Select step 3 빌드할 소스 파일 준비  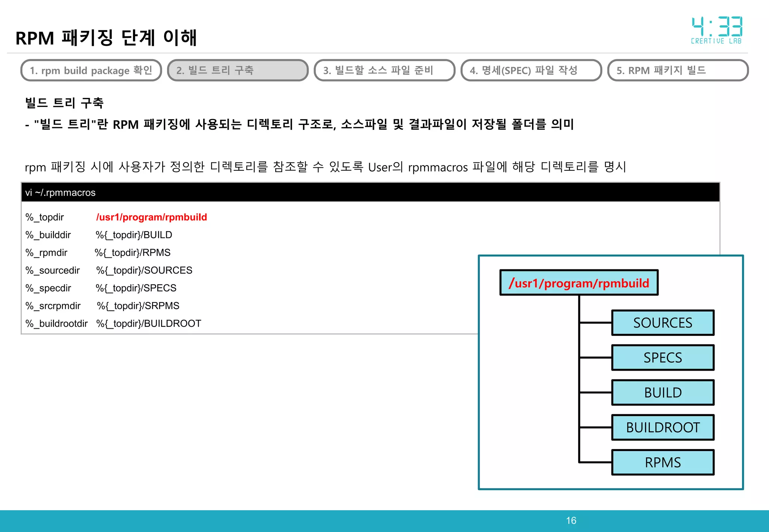pyautogui.click(x=384, y=70)
